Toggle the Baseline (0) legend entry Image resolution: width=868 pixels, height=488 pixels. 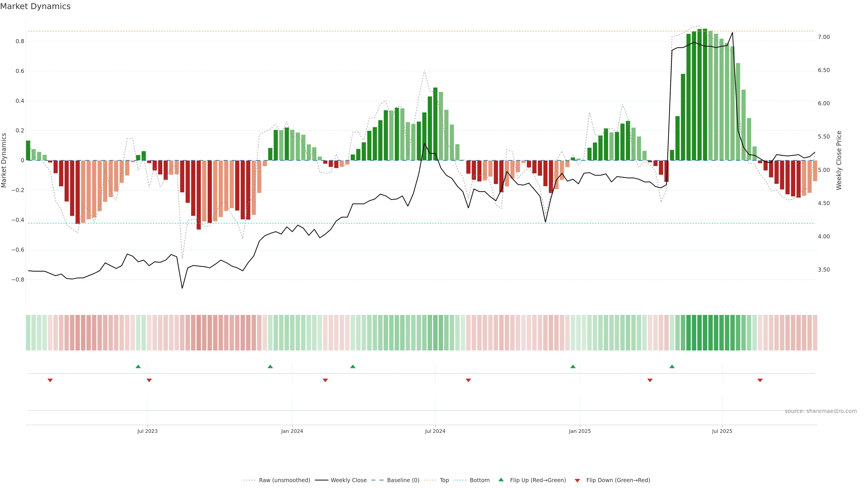403,480
